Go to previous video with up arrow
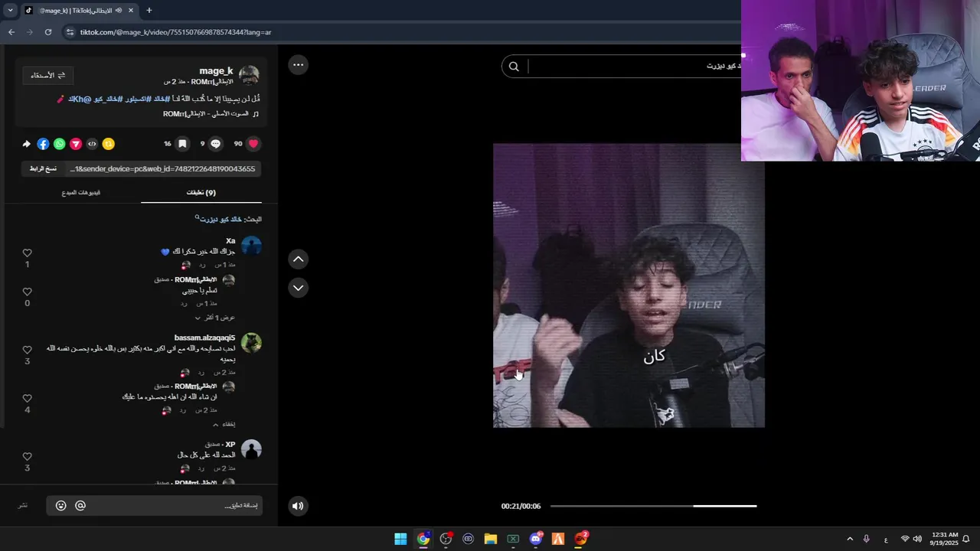 (298, 259)
